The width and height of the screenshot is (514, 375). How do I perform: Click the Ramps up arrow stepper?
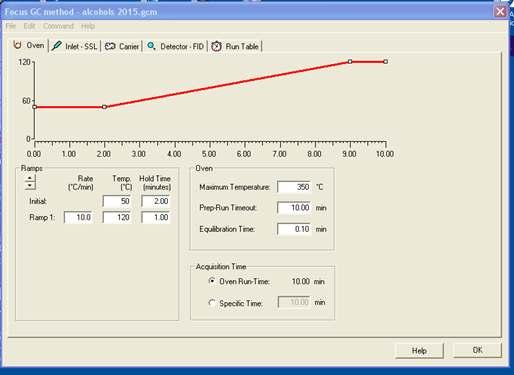(30, 178)
